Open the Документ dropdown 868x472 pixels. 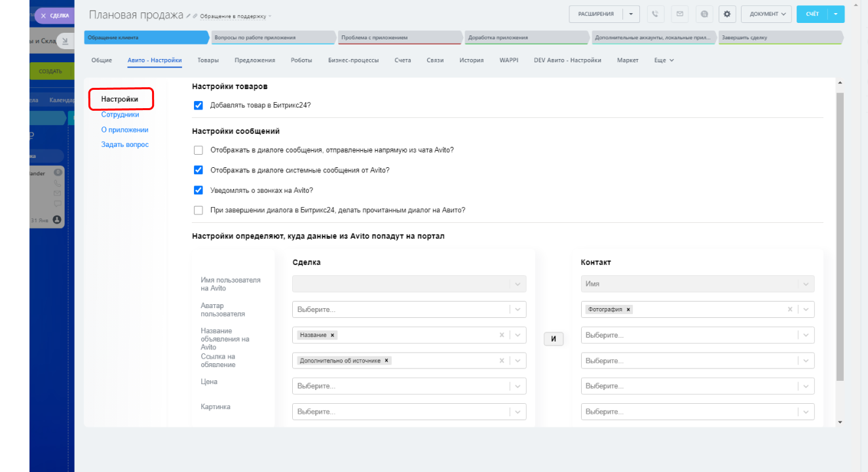pyautogui.click(x=766, y=14)
